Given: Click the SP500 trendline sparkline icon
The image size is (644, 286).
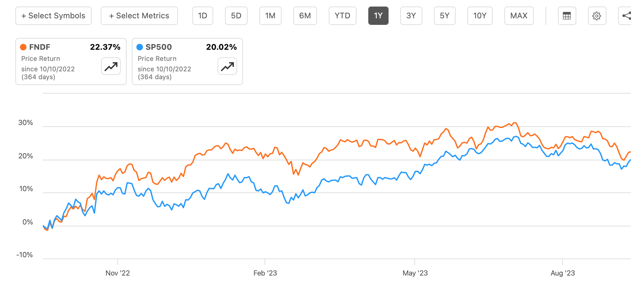Looking at the screenshot, I should [x=227, y=66].
